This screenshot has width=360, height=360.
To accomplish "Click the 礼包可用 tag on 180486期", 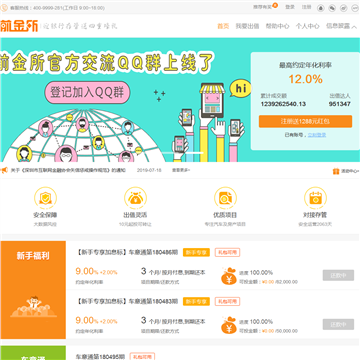I will tap(227, 252).
